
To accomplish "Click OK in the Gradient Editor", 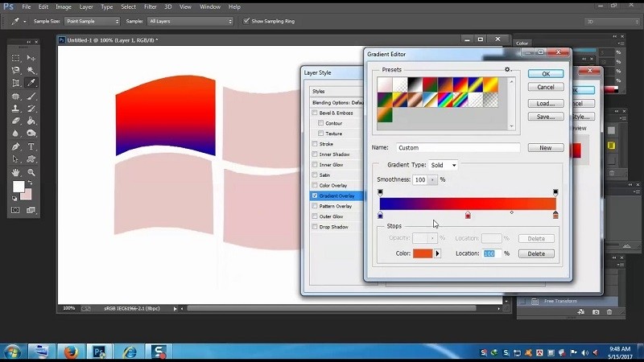I will (x=546, y=74).
